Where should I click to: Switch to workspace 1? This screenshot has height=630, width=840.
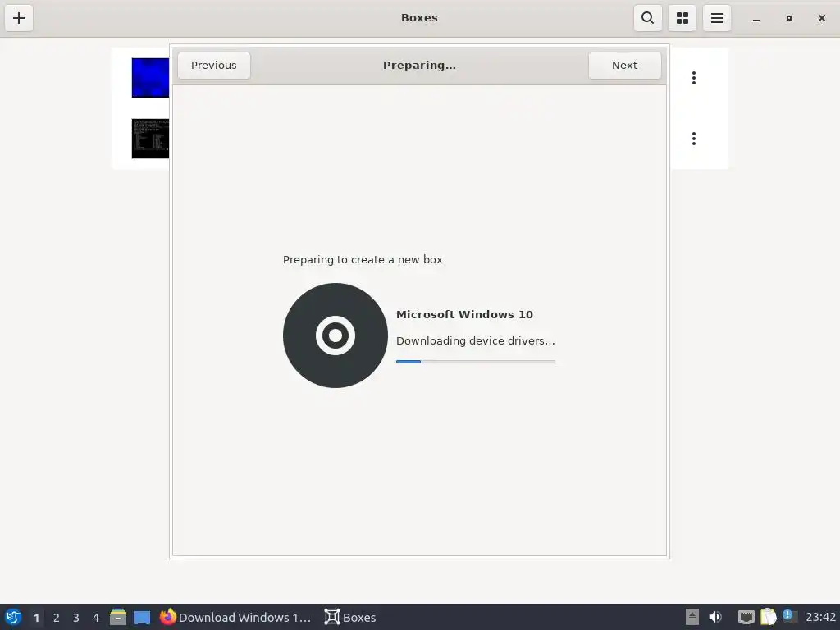(x=36, y=618)
